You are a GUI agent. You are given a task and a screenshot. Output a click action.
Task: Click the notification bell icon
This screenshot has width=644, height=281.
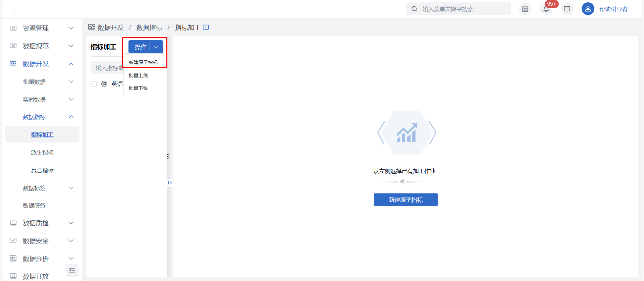coord(546,9)
